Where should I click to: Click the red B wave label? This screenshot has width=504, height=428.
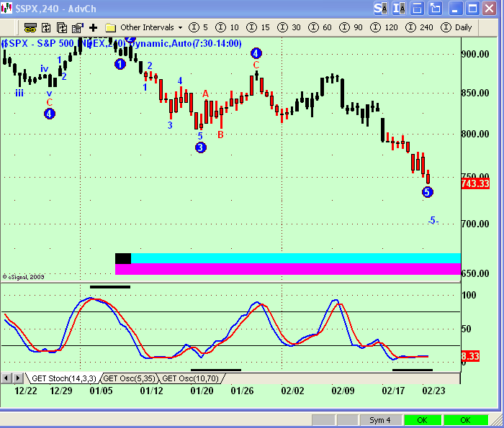click(x=220, y=135)
